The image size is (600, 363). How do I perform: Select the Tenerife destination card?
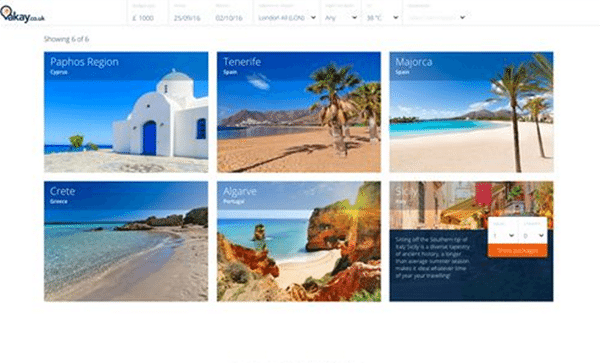point(299,112)
